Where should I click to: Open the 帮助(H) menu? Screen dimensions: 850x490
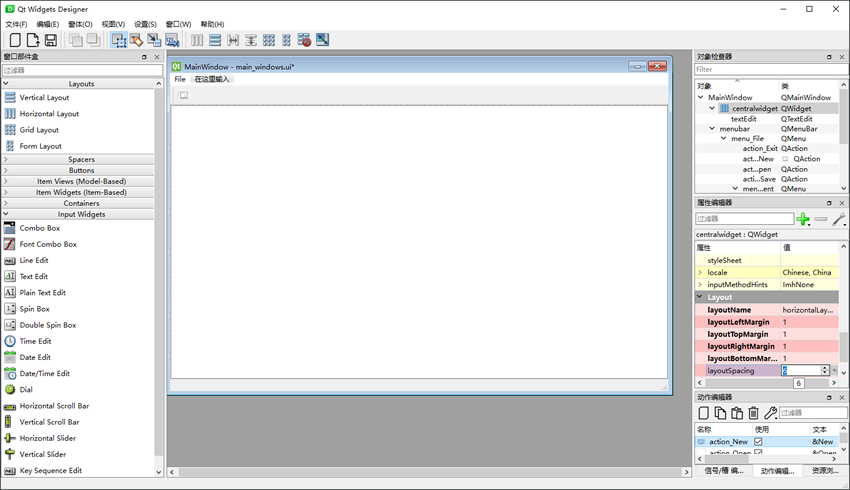pos(212,24)
